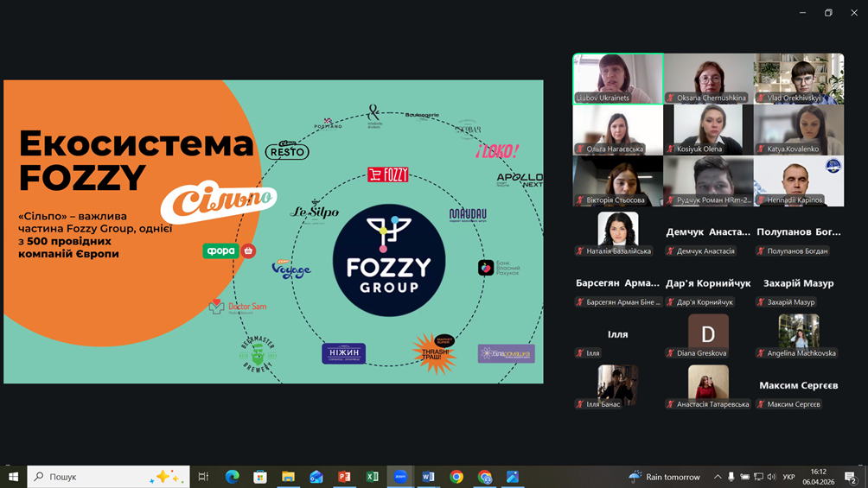Select Hennadii Kapinos video tile

coord(798,180)
